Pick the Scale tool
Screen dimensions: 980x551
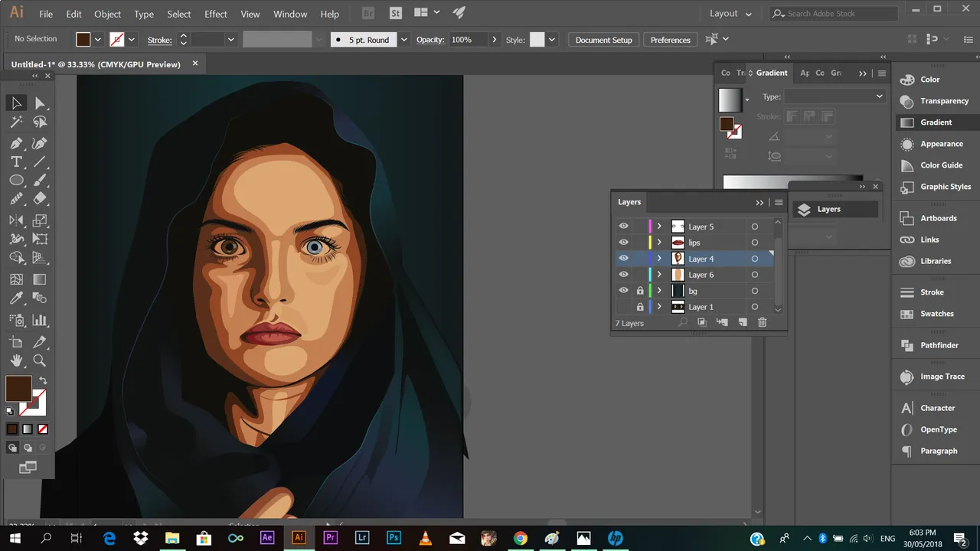point(40,220)
